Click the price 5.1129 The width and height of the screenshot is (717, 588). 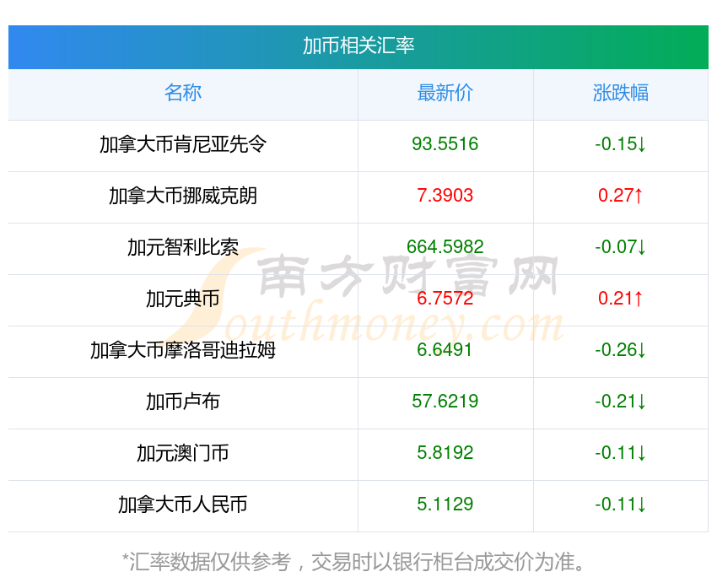(x=445, y=504)
